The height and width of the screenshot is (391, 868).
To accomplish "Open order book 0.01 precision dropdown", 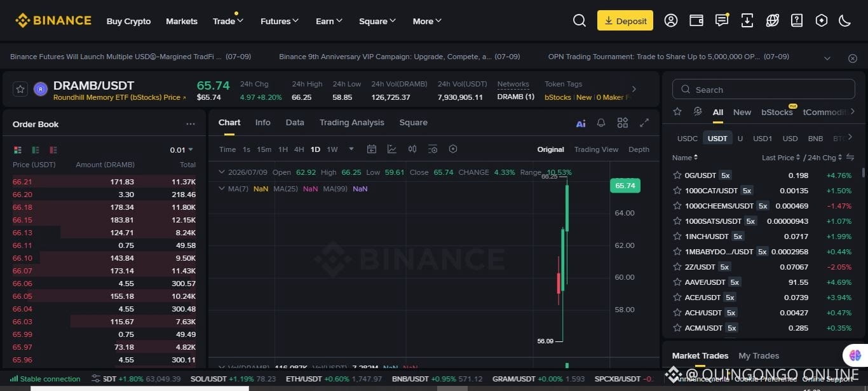I will pyautogui.click(x=181, y=150).
